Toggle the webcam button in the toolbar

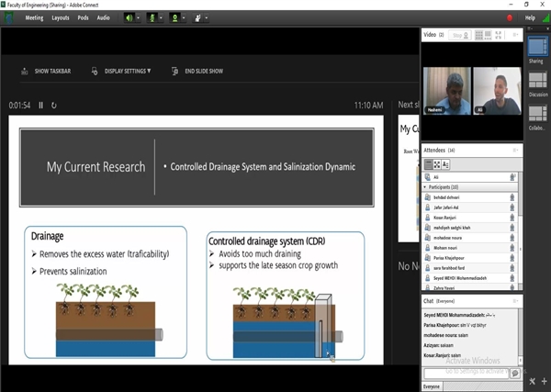[x=174, y=17]
